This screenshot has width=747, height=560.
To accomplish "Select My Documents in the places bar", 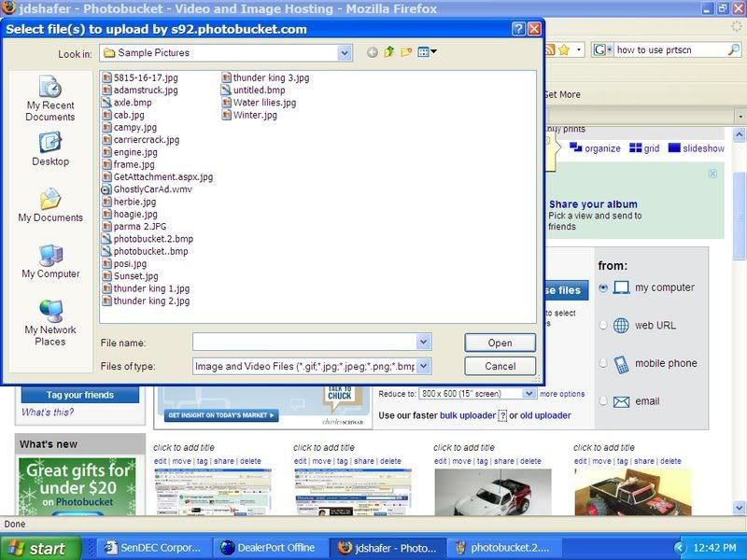I will pos(50,205).
